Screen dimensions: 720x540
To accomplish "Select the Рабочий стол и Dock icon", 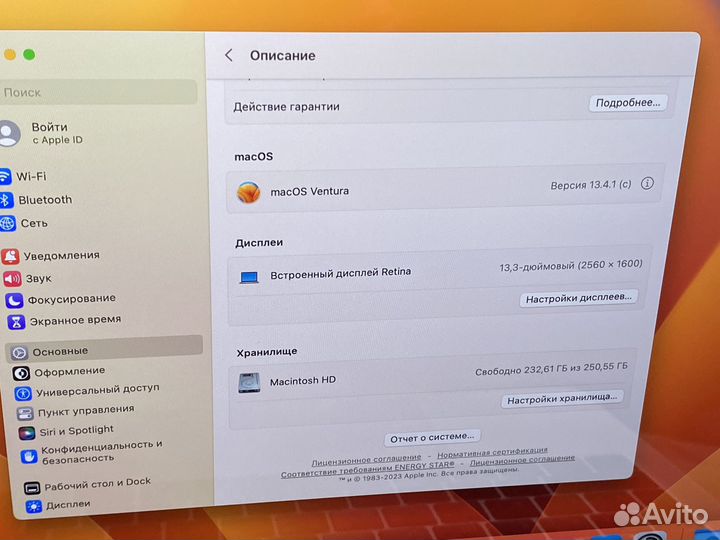I will point(32,488).
